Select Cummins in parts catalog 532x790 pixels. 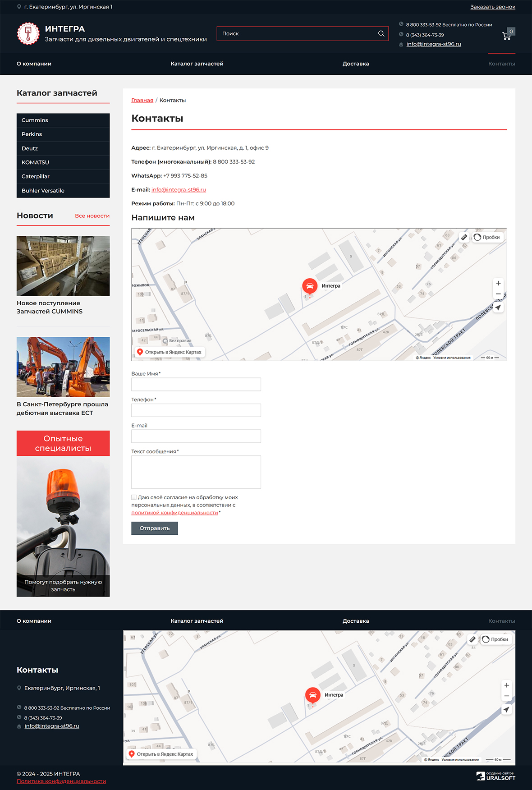pos(35,120)
